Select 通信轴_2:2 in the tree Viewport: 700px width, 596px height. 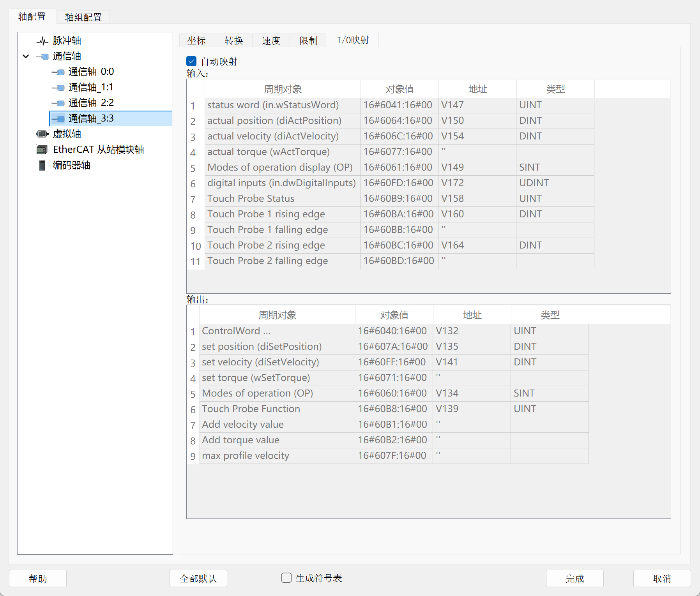point(91,103)
